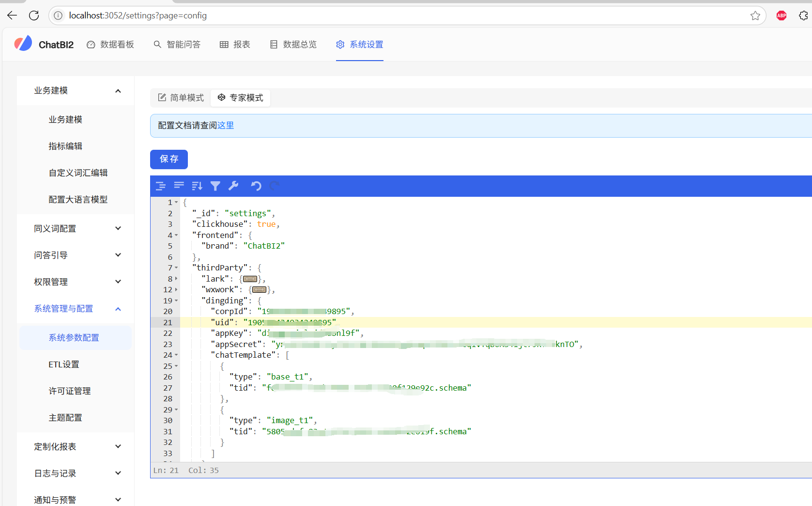Viewport: 812px width, 506px height.
Task: Click the browser address bar URL
Action: 138,16
